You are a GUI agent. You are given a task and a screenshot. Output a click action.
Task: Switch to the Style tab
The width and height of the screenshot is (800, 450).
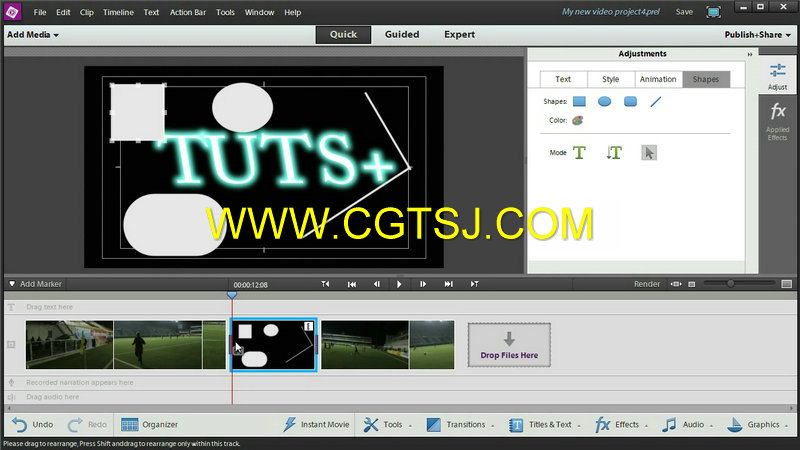coord(611,79)
